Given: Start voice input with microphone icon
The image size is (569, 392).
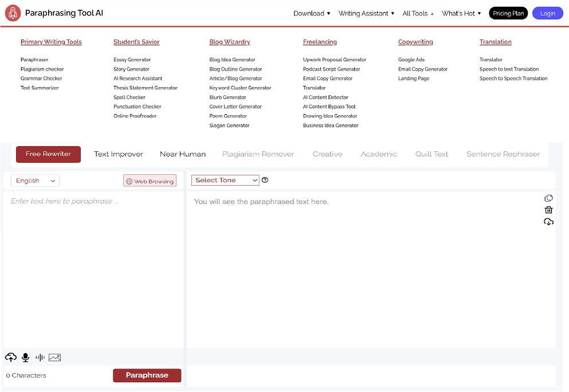Looking at the screenshot, I should pos(25,358).
